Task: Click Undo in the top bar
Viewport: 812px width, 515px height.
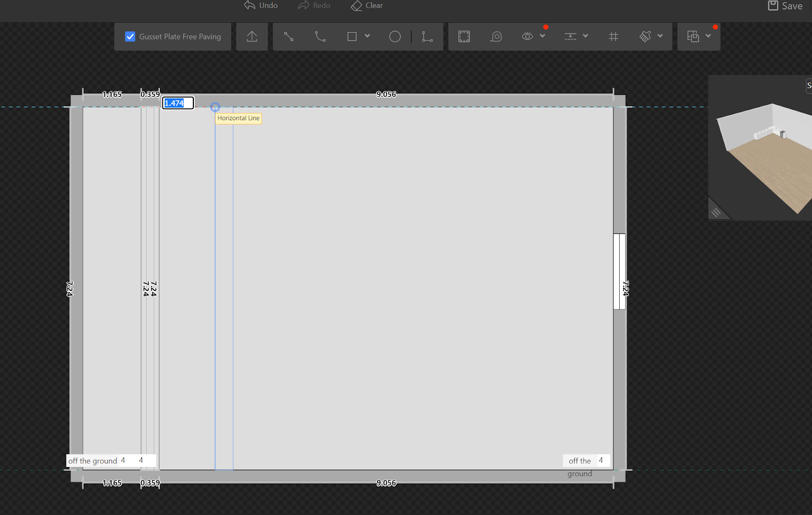Action: [x=261, y=6]
